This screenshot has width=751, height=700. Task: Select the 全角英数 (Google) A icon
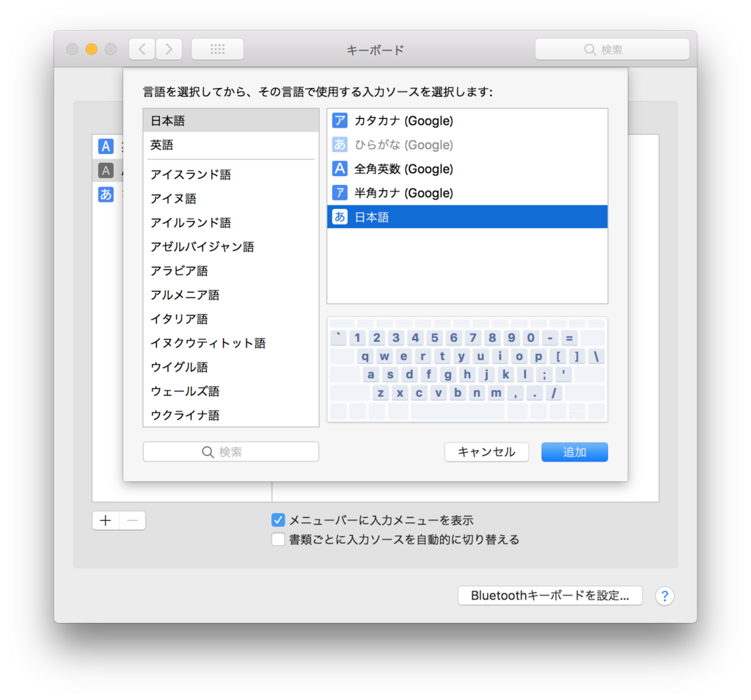[x=339, y=169]
